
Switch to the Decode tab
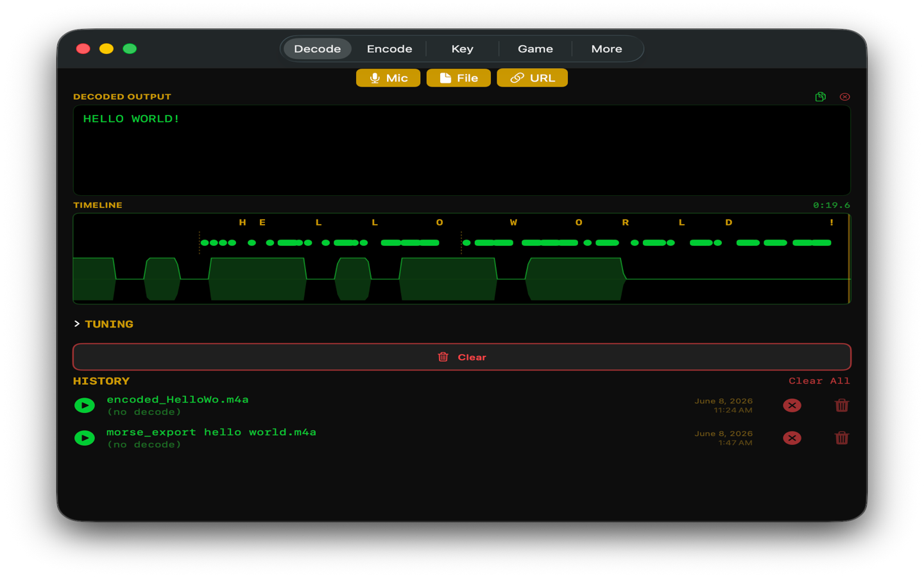click(317, 49)
